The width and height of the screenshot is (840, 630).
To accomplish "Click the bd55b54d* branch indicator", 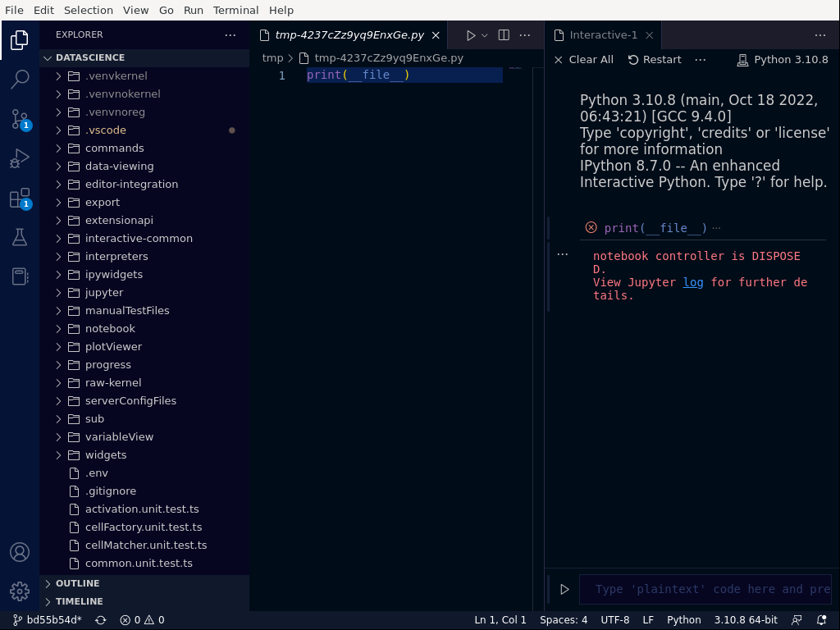I will coord(47,620).
